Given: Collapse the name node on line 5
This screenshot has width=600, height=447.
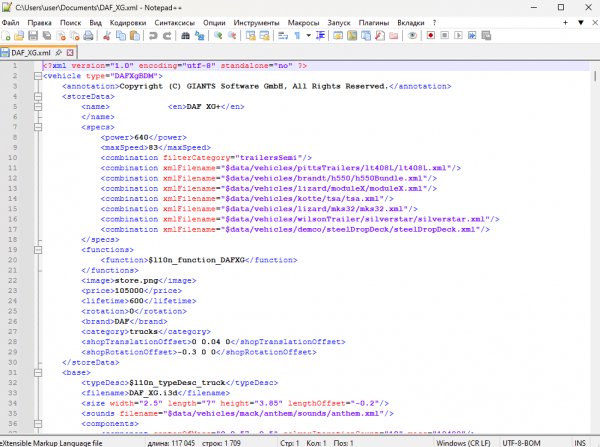Looking at the screenshot, I should (38, 107).
